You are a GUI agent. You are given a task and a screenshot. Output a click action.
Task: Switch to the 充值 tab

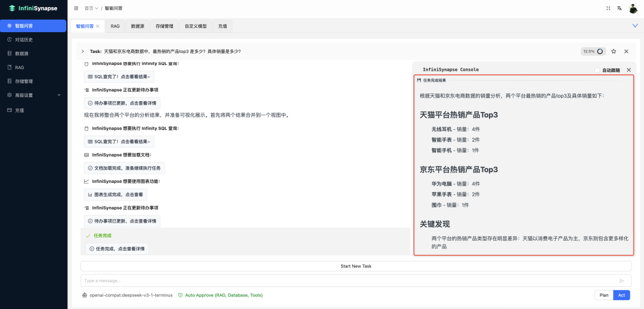(222, 26)
